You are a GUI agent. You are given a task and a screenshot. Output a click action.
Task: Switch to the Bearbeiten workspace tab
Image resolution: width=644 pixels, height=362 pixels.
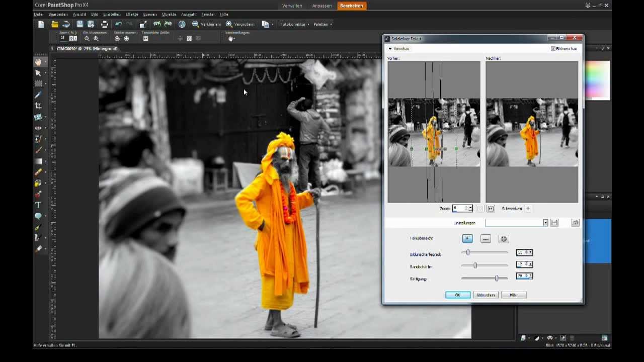click(352, 6)
